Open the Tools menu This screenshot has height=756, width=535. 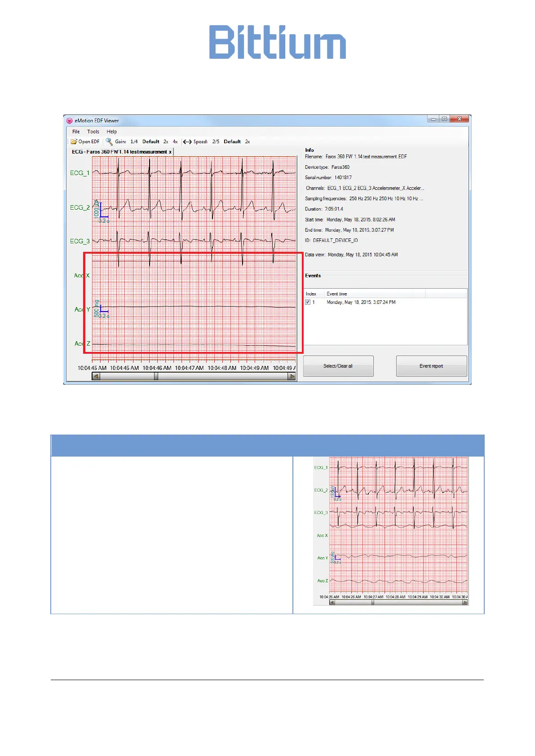point(93,132)
